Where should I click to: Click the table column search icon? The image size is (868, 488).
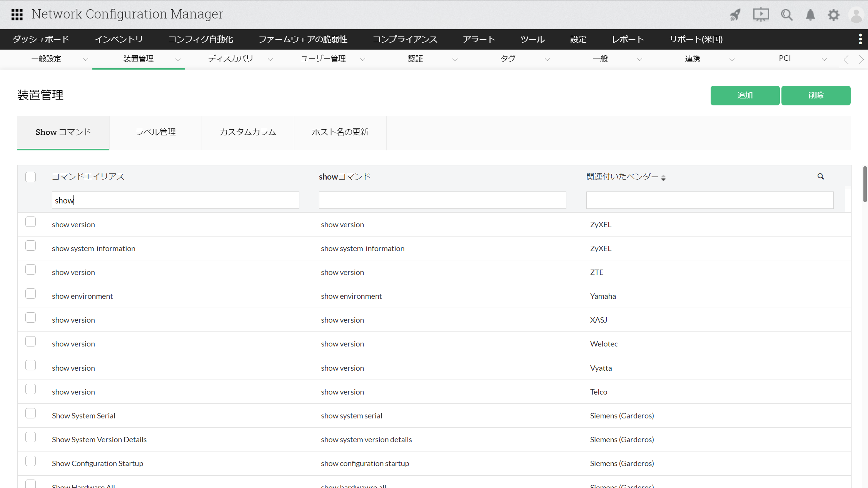(821, 177)
